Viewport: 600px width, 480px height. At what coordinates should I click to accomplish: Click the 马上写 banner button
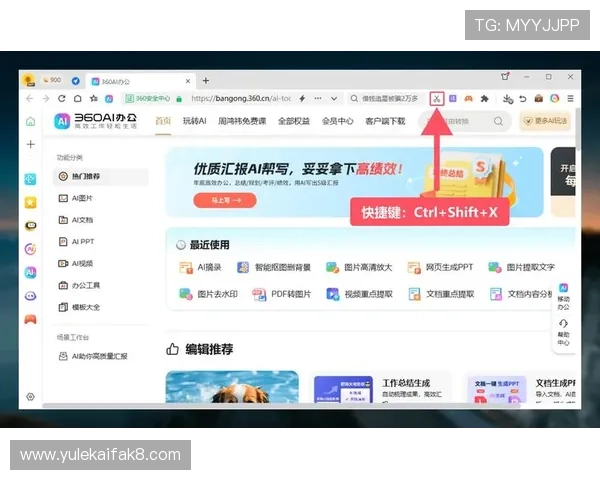(225, 200)
